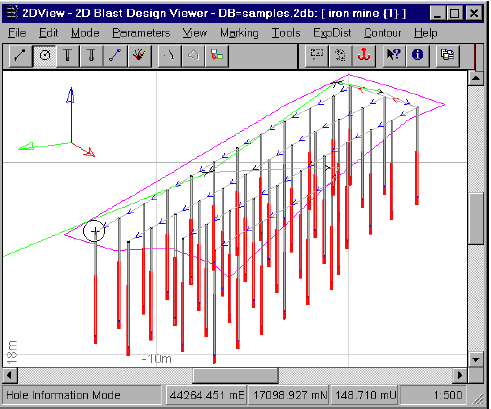Click the explosion blast simulation icon
Image resolution: width=491 pixels, height=409 pixels.
click(x=139, y=55)
